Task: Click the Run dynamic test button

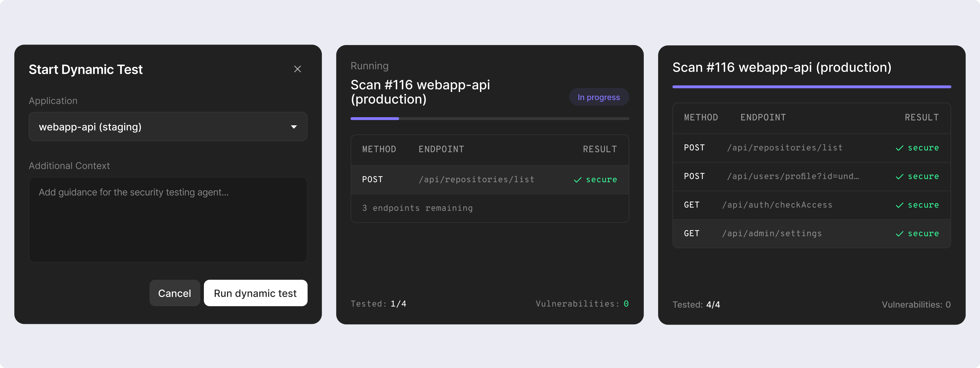Action: click(255, 293)
